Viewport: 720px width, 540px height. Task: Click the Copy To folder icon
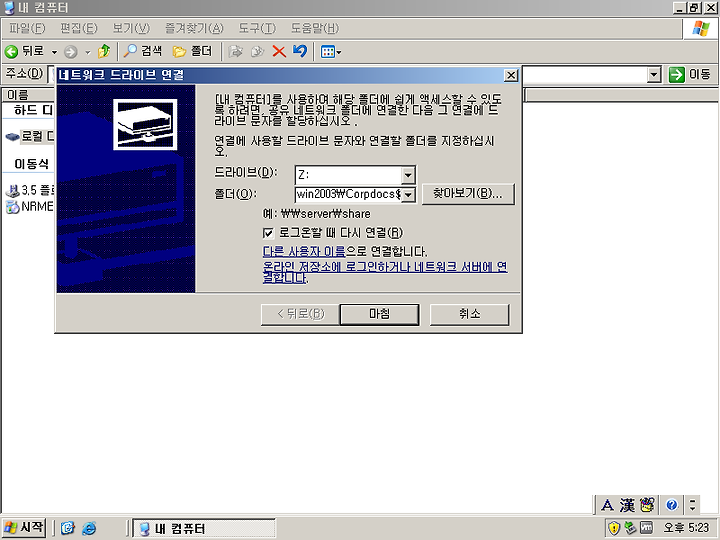[258, 51]
